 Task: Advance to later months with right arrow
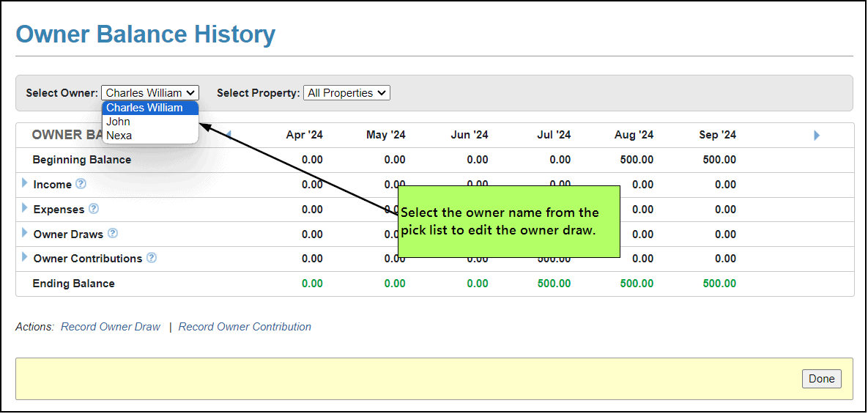[x=817, y=136]
